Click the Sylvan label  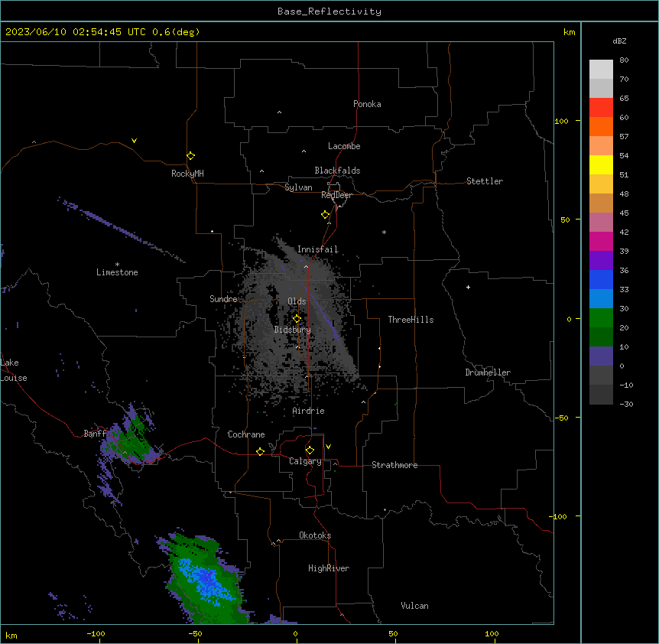[298, 187]
